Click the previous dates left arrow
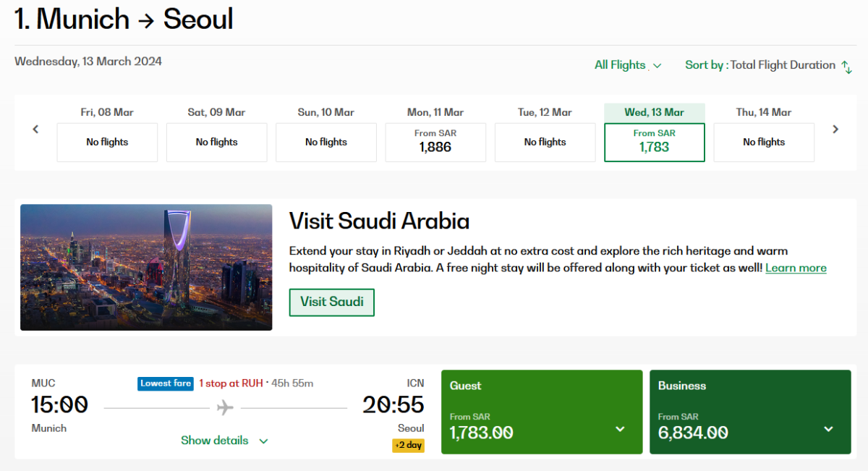Screen dimensions: 868x471 click(x=35, y=130)
